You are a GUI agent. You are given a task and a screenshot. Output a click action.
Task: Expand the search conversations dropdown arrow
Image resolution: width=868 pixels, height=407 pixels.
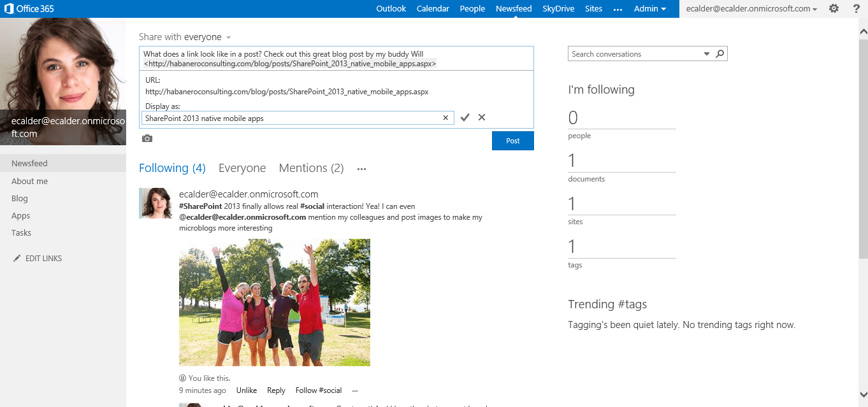click(707, 54)
